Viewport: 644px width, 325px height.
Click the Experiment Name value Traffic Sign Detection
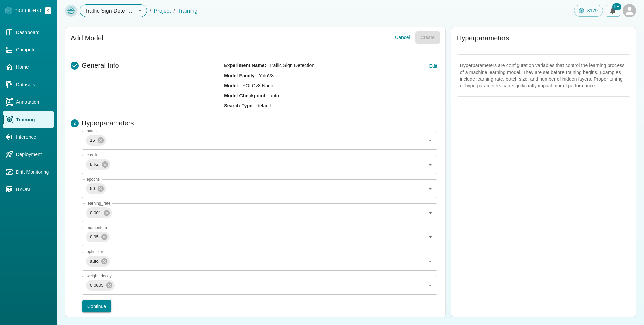point(291,65)
